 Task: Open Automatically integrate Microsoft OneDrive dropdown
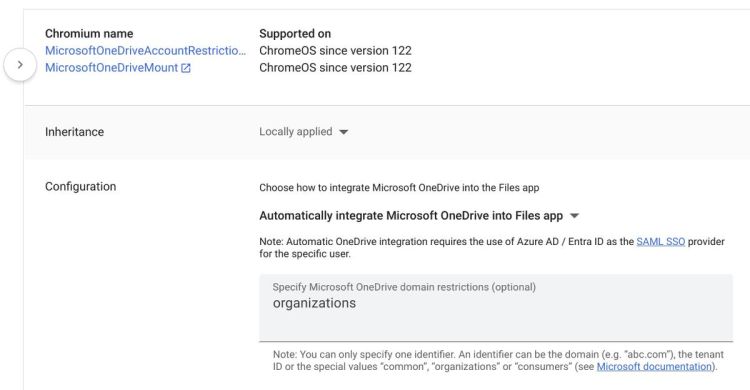pos(419,216)
